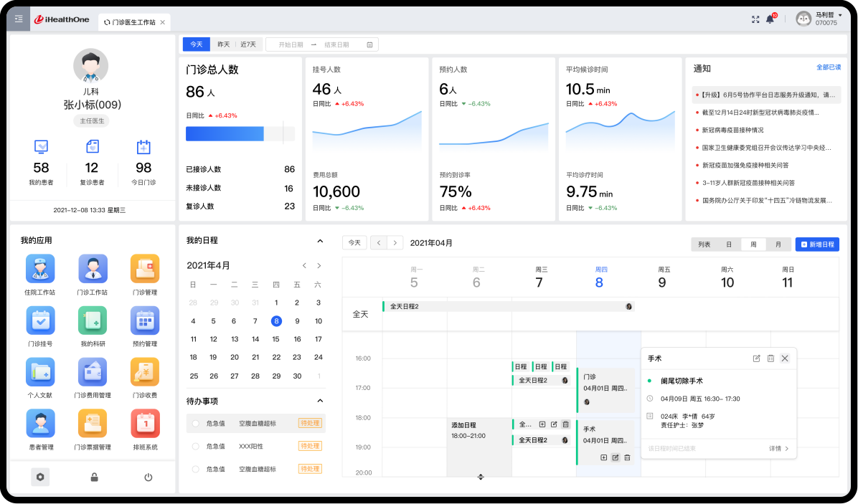Collapse the 我的日程 section
858x504 pixels.
[x=320, y=241]
